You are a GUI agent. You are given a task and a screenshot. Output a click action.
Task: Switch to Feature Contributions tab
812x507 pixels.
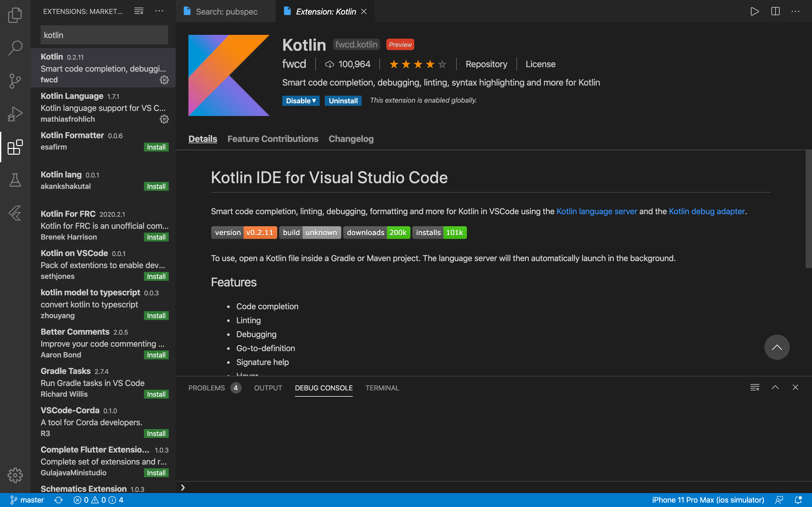pos(272,139)
